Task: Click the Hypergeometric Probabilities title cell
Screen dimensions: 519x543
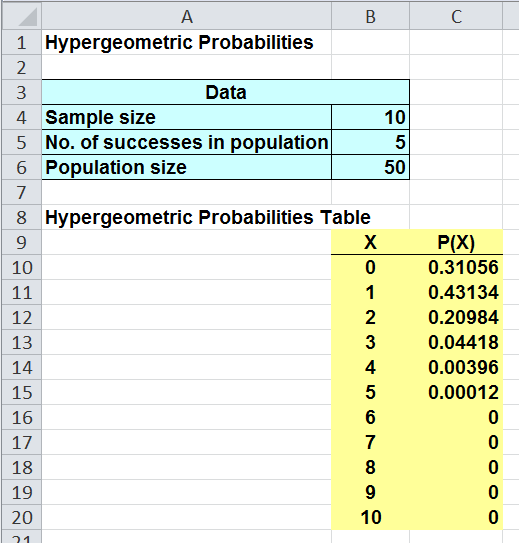Action: 187,42
